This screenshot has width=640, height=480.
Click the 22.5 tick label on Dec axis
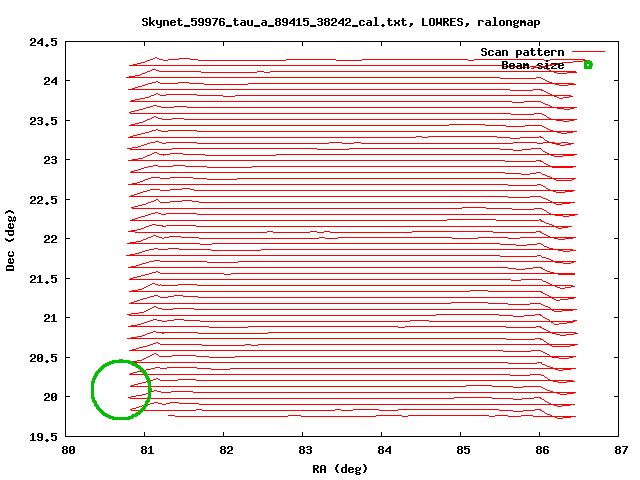pyautogui.click(x=43, y=200)
